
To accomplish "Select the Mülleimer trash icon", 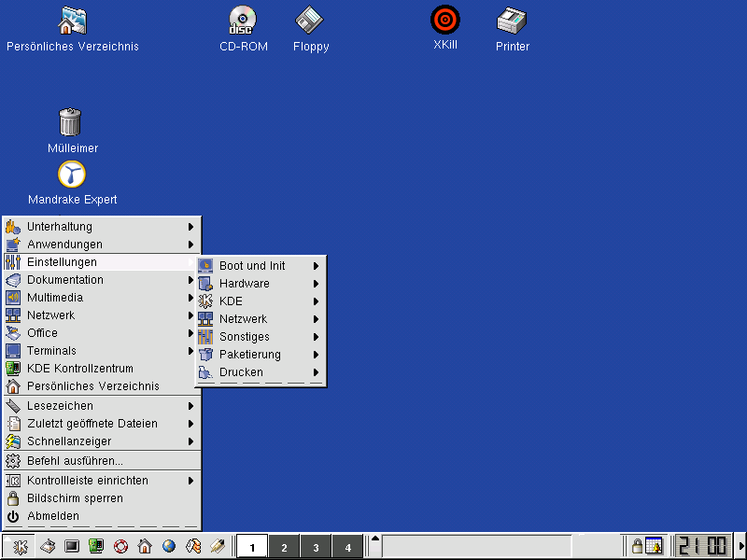I will pos(73,131).
